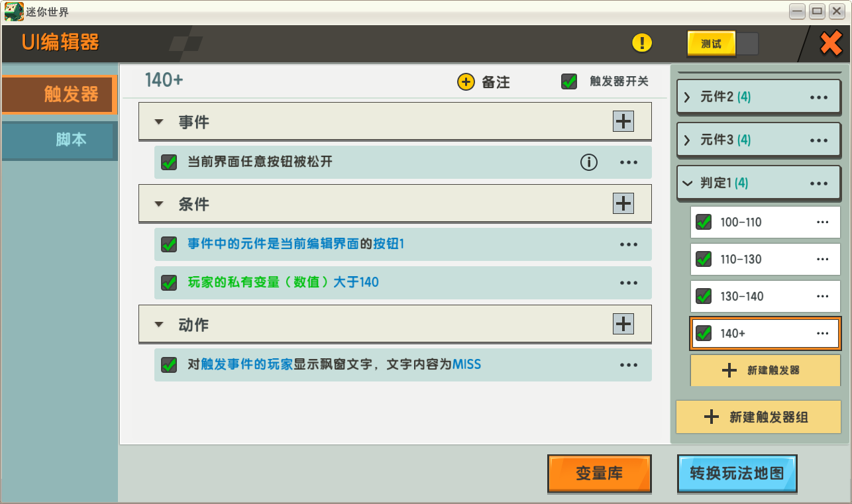Open more options for 110-130 trigger
Screen dimensions: 852x504
point(823,260)
